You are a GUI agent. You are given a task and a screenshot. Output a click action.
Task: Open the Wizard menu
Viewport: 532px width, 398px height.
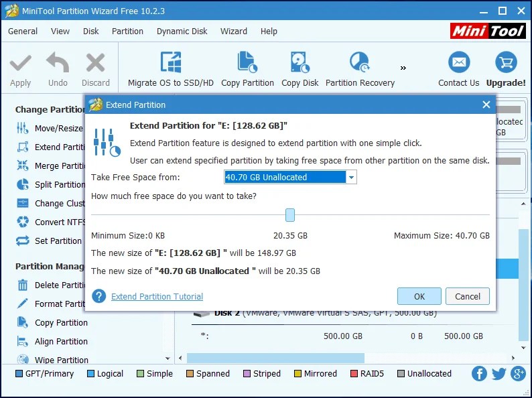coord(234,31)
